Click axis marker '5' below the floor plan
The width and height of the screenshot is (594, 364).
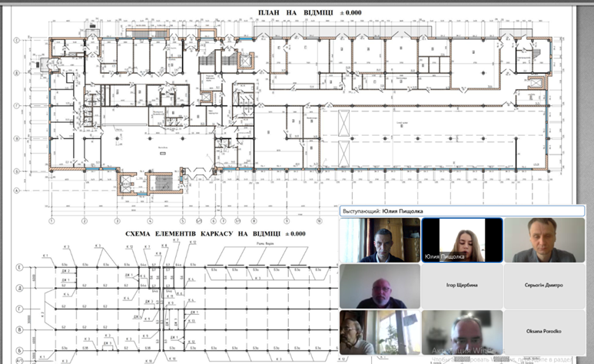pyautogui.click(x=183, y=221)
